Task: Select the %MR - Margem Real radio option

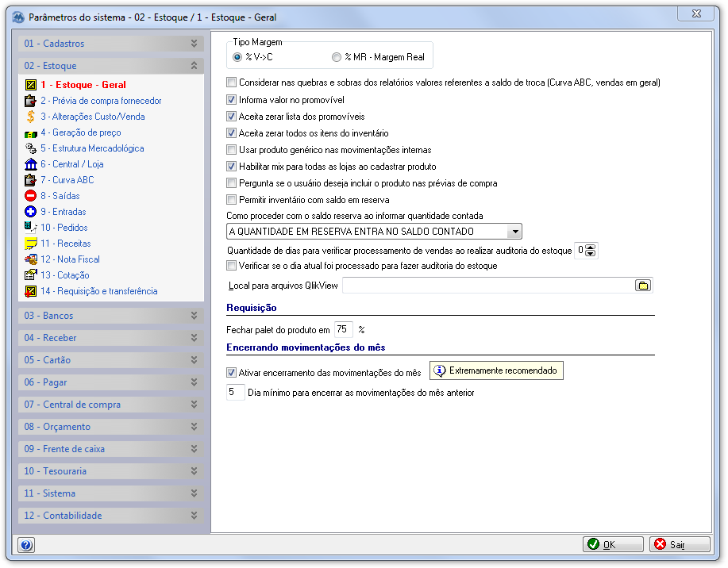Action: coord(336,57)
